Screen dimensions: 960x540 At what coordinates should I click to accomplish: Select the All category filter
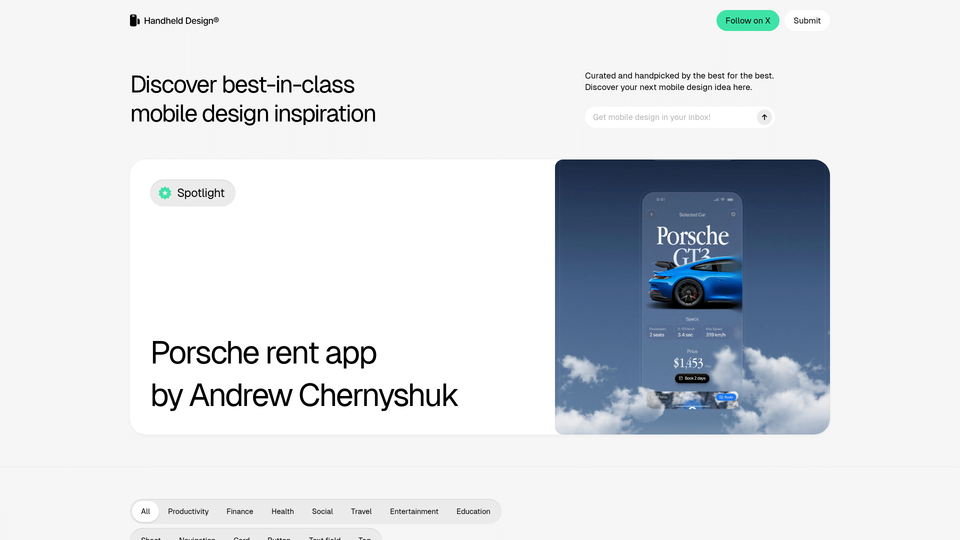click(145, 511)
